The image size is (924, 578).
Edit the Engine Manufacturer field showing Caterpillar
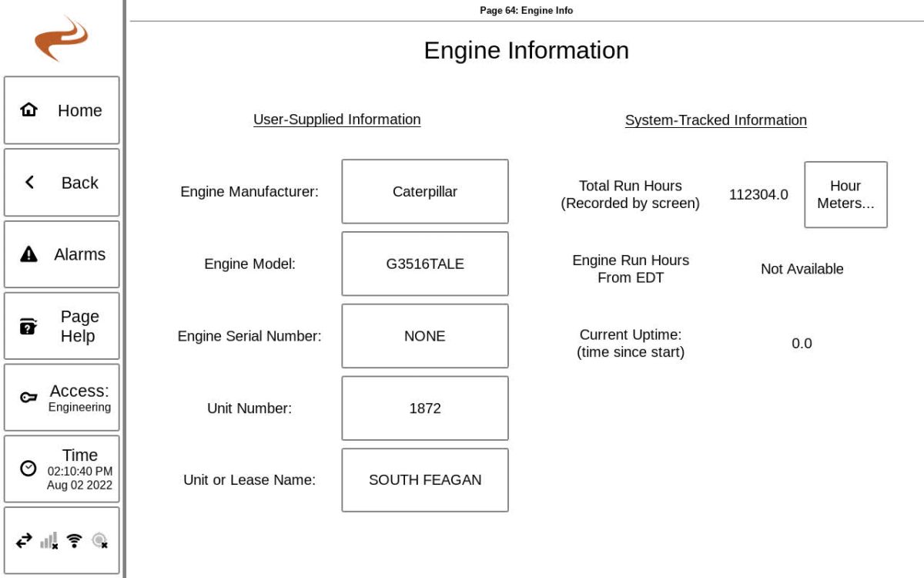tap(425, 191)
